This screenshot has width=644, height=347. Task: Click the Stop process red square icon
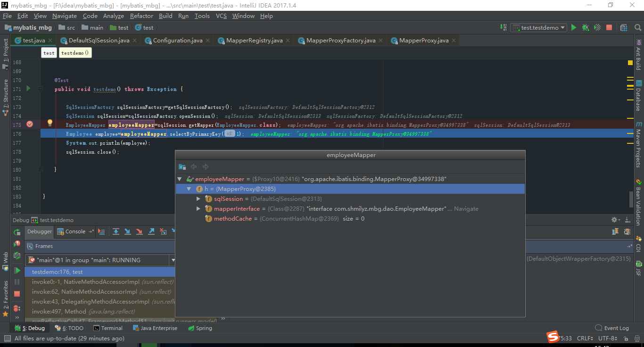click(x=609, y=27)
